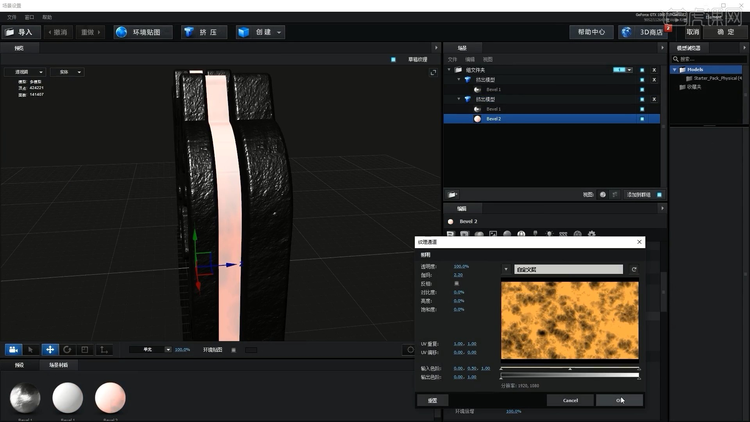Select the 收藏夹 (Favorites) folder
This screenshot has height=422, width=750.
pyautogui.click(x=690, y=87)
